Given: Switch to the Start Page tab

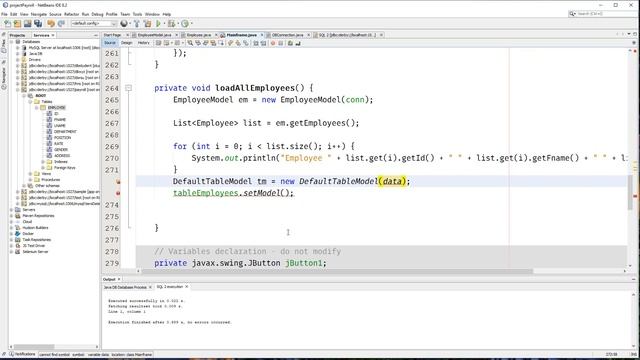Looking at the screenshot, I should (x=112, y=35).
